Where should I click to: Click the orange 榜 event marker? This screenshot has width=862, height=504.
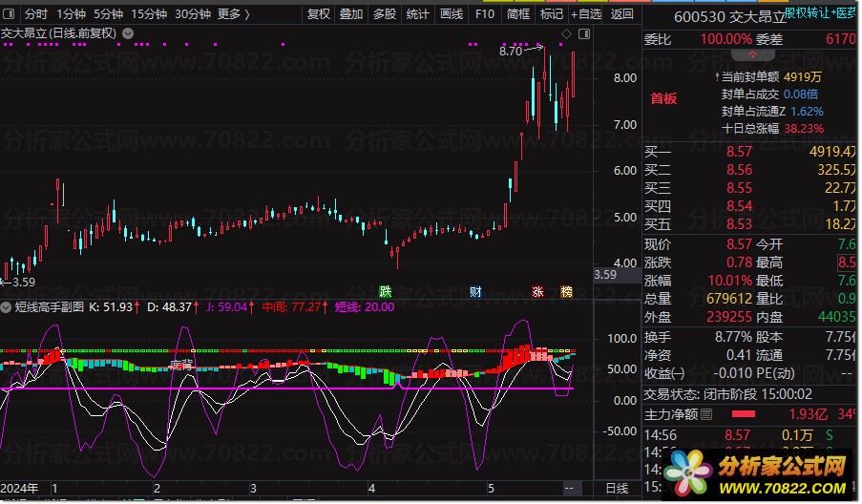coord(566,291)
